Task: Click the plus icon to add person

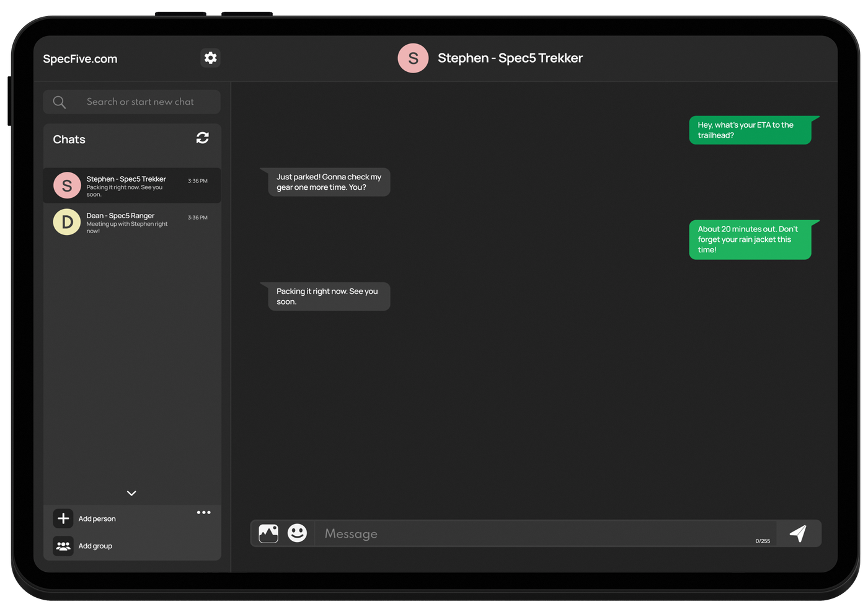Action: click(63, 518)
